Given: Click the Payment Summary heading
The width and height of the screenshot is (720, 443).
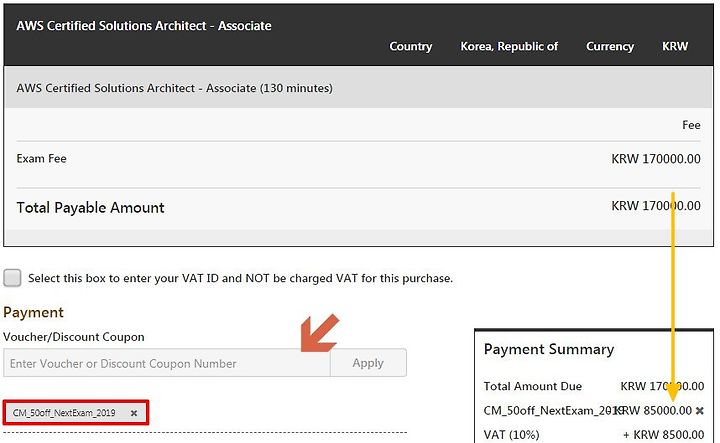Looking at the screenshot, I should 549,349.
